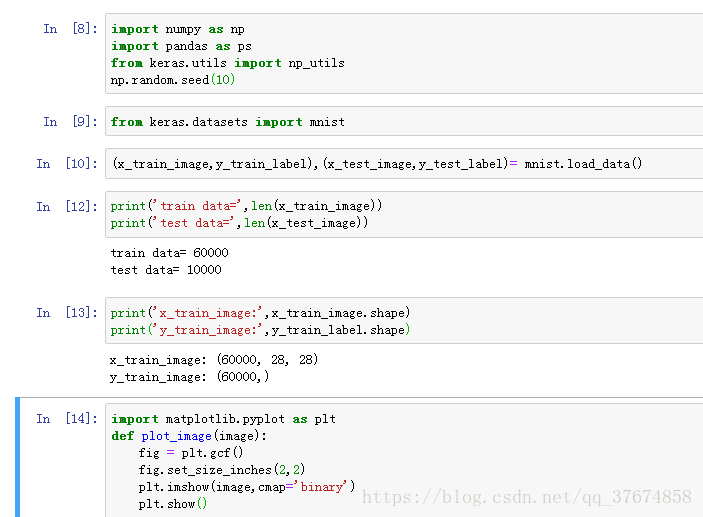Viewport: 703px width, 517px height.
Task: Click the line 'import matplotlib.pyplot as plt'
Action: (x=223, y=419)
